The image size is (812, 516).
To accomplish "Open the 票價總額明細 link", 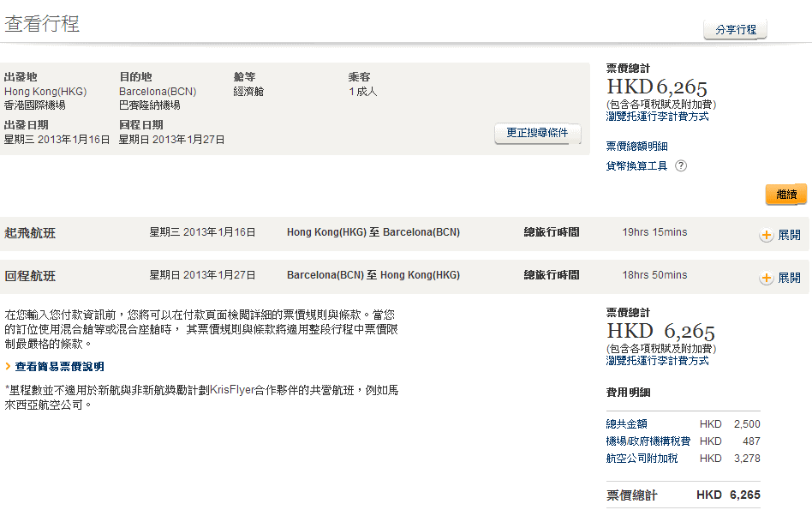I will pos(636,147).
